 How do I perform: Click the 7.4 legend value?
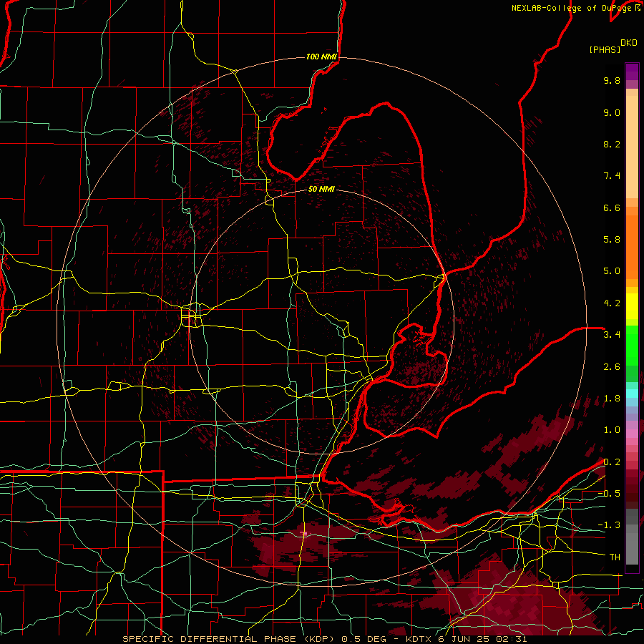612,176
